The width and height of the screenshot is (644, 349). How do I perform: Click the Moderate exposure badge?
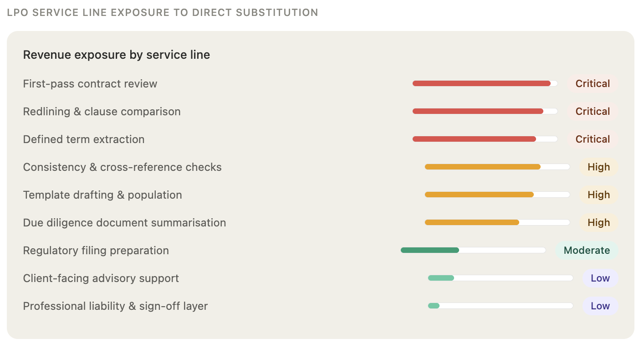point(587,251)
